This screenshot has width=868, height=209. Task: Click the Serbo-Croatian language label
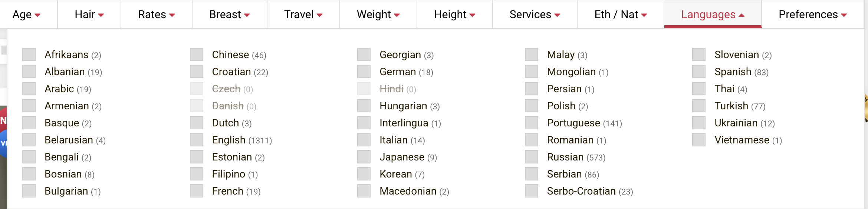click(581, 191)
